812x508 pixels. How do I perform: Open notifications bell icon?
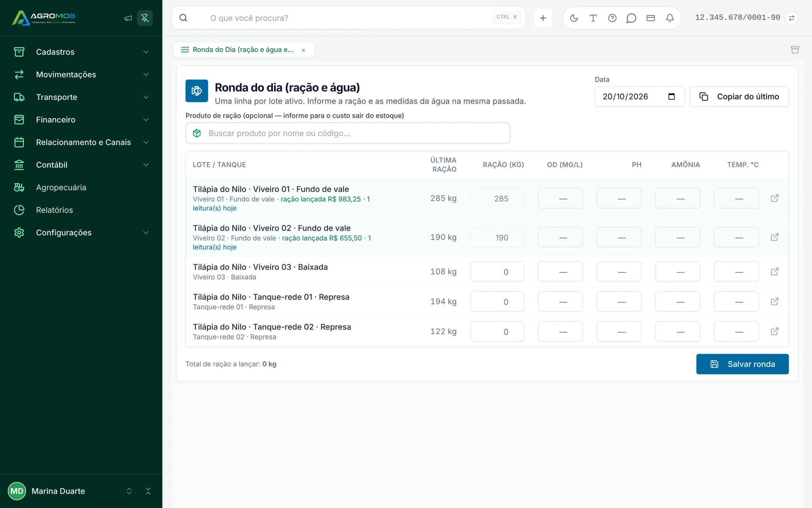pos(670,18)
